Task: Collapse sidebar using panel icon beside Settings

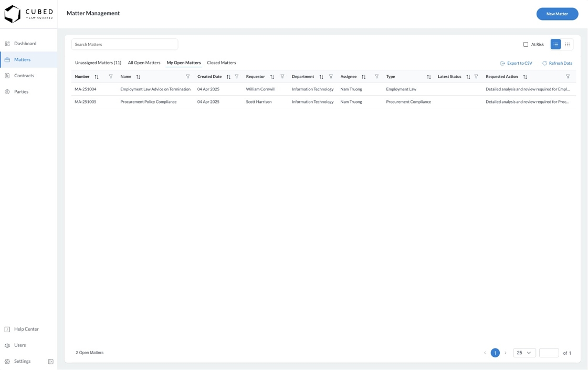Action: pos(50,362)
